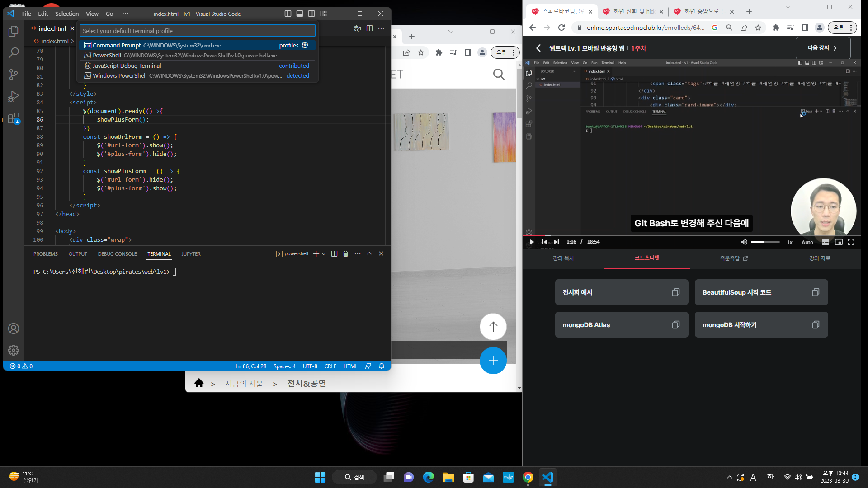Open the Search view in VS Code activity bar
The width and height of the screenshot is (868, 488).
coord(14,52)
